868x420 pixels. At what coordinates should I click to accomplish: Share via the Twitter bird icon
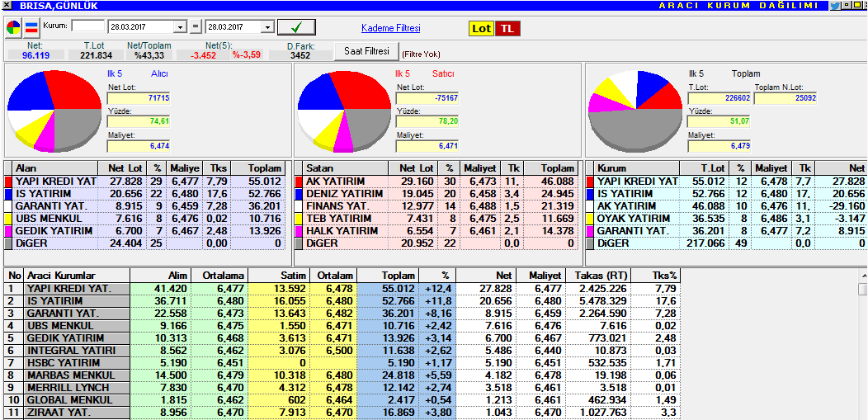click(834, 6)
